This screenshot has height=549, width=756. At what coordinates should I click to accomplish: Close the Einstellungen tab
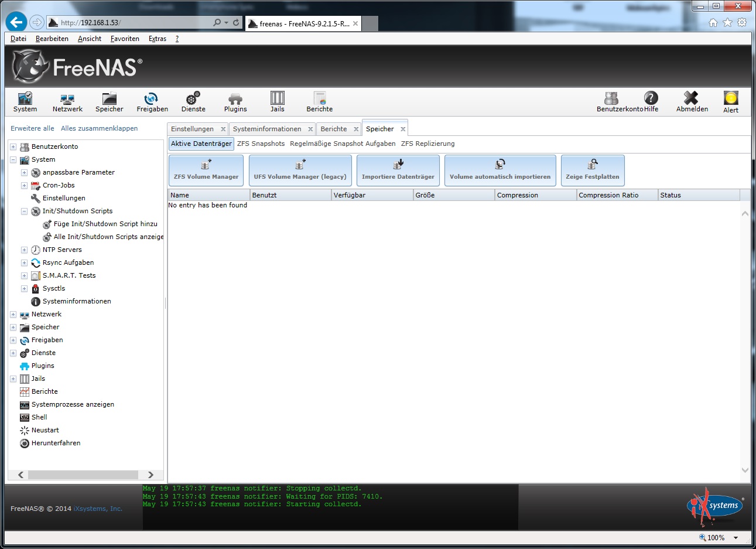(x=223, y=129)
